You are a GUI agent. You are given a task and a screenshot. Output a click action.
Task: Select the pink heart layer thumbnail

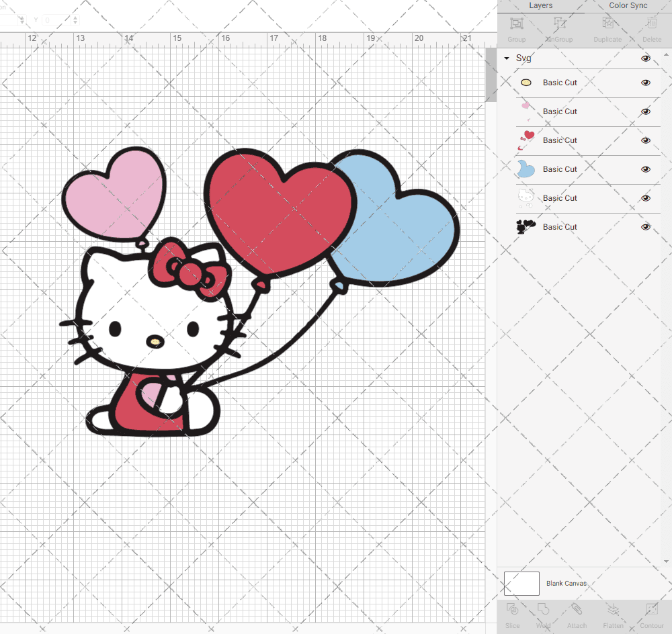pos(526,111)
